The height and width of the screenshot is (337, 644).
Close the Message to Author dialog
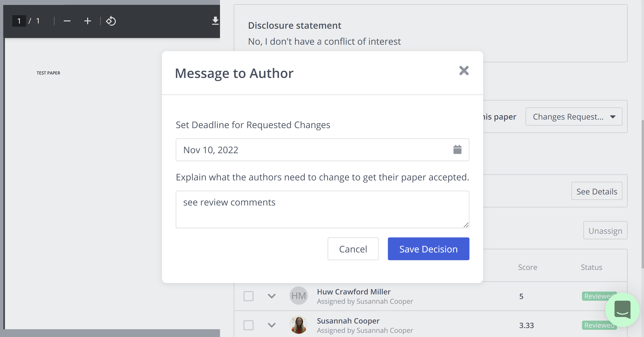click(x=464, y=71)
